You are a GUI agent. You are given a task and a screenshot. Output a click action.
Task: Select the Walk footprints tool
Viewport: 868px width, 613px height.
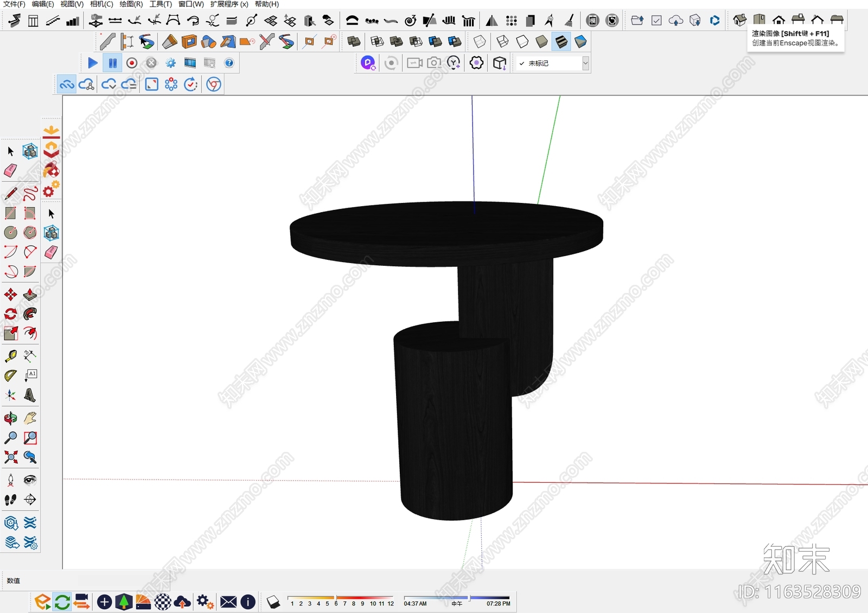pos(10,499)
